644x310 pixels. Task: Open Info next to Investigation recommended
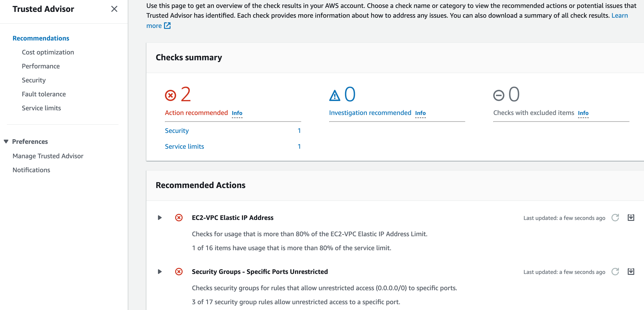pyautogui.click(x=420, y=113)
